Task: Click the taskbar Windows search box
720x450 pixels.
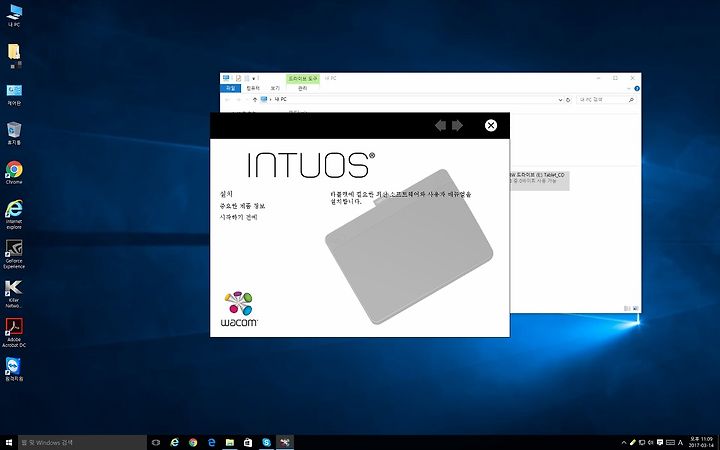Action: [82, 443]
